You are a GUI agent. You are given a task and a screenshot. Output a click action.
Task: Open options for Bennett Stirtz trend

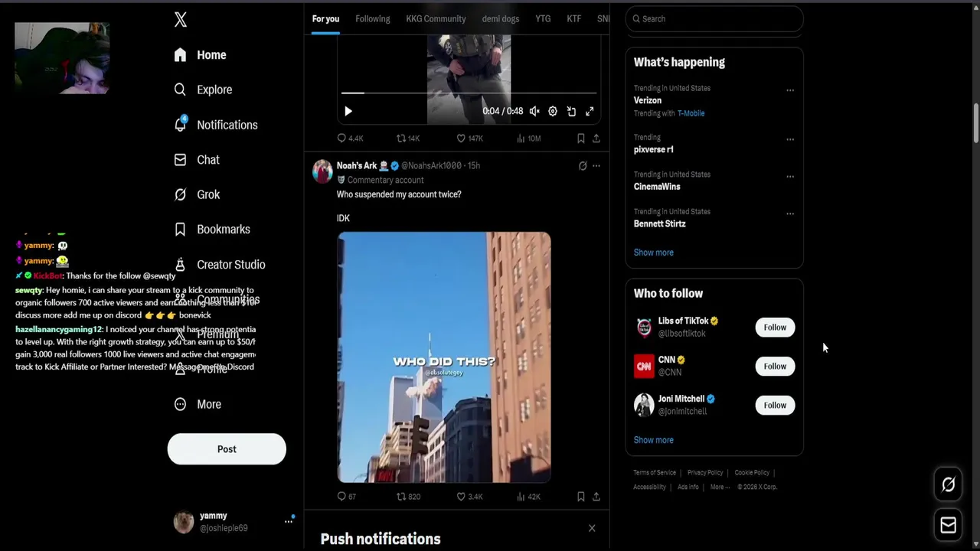coord(790,214)
